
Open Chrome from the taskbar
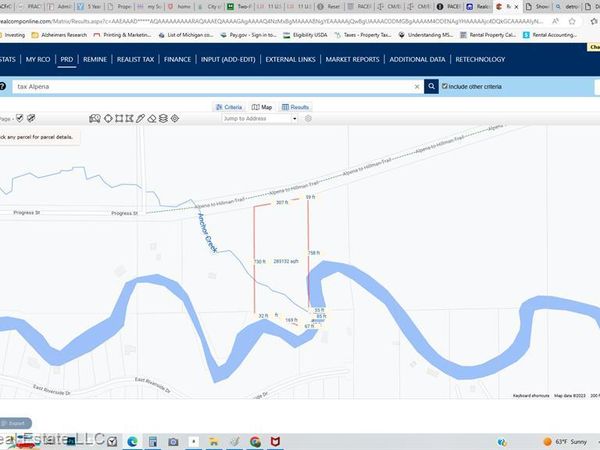point(255,441)
